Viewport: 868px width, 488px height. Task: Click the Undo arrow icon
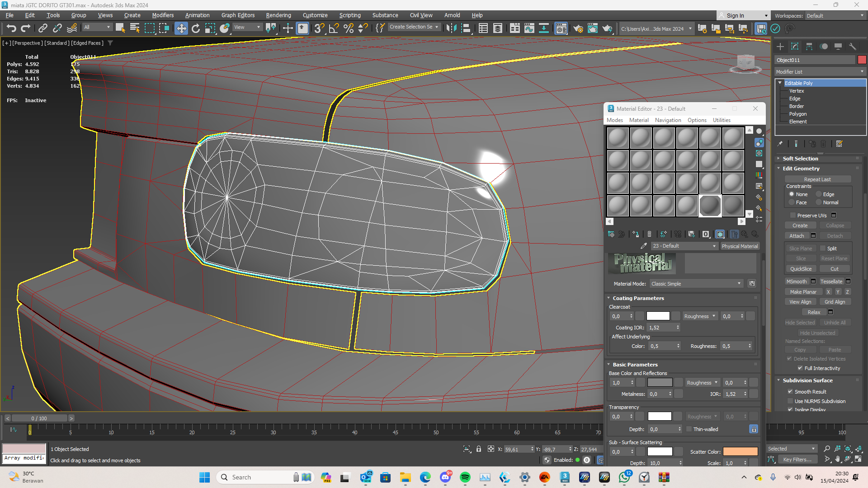pos(11,28)
